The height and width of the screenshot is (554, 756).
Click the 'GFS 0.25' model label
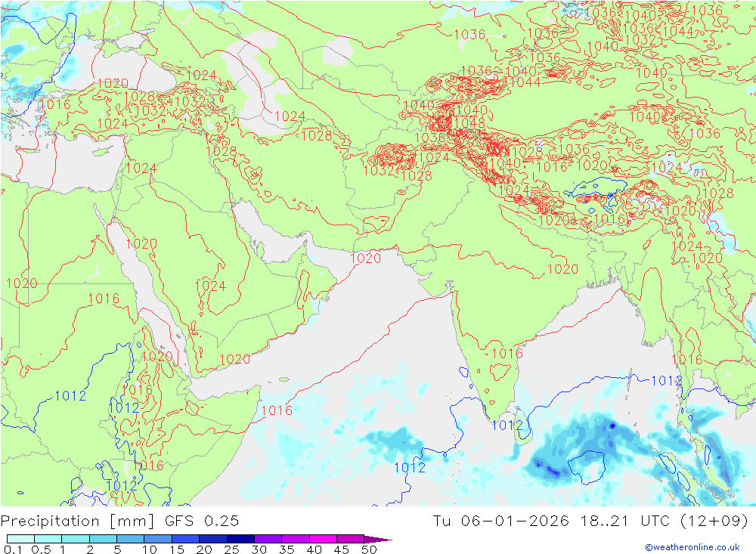[202, 522]
